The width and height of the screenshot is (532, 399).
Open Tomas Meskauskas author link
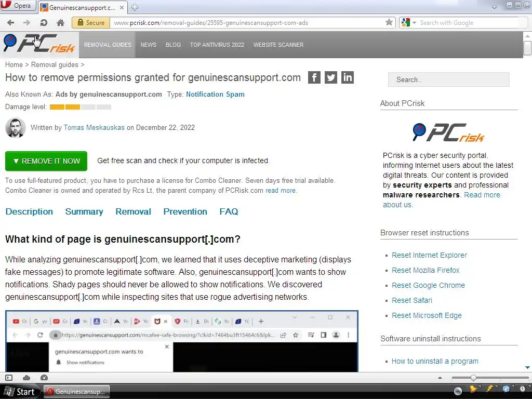[x=94, y=128]
